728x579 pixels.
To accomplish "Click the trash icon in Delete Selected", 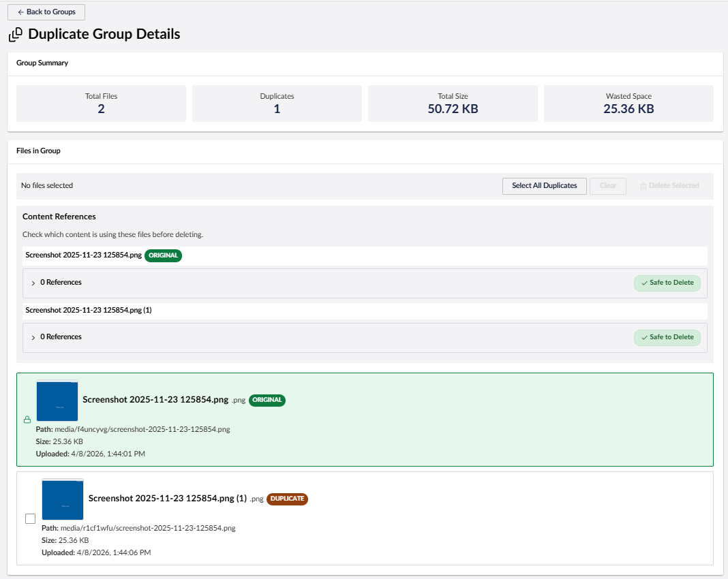I will tap(643, 186).
